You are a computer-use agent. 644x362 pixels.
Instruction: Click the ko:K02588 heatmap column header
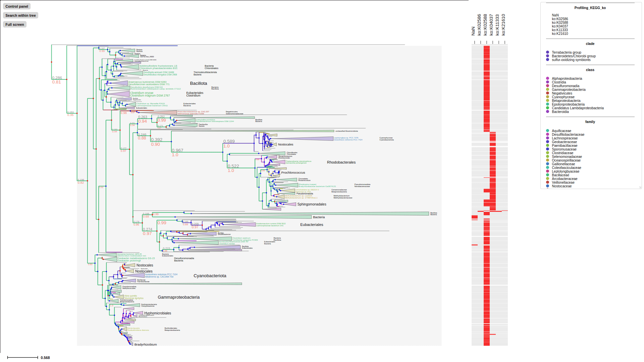[485, 25]
